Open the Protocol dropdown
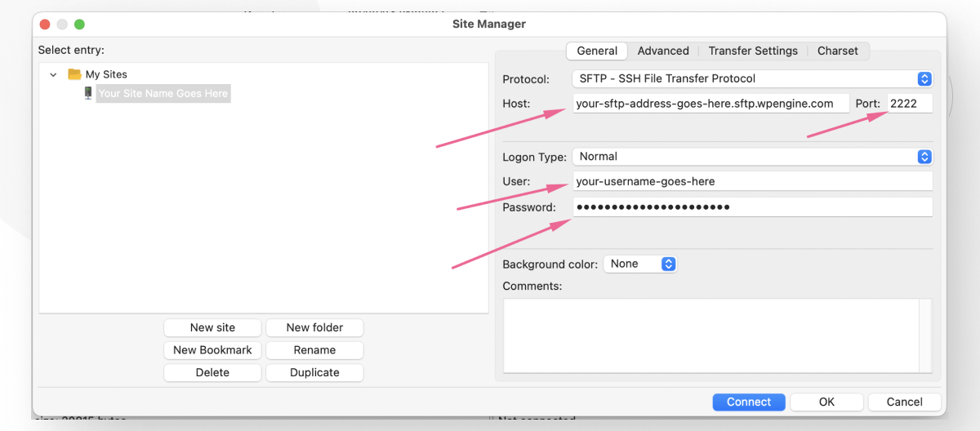This screenshot has height=431, width=980. 752,79
